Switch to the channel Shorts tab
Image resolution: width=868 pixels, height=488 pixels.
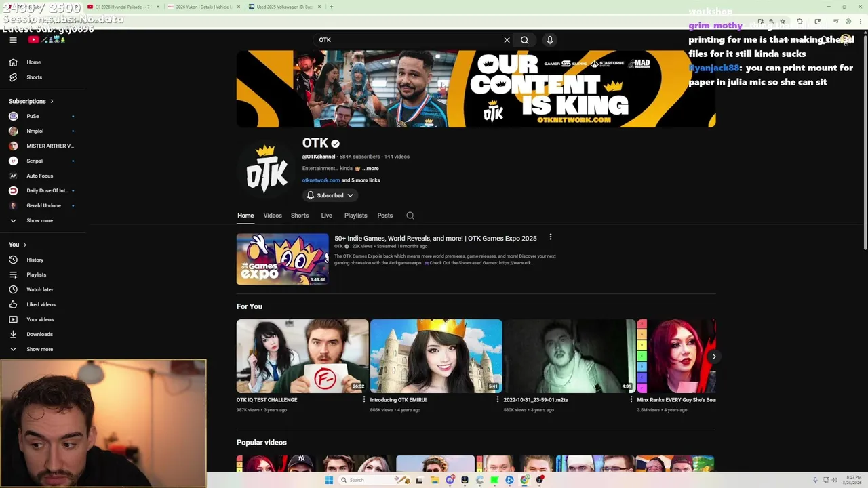300,216
